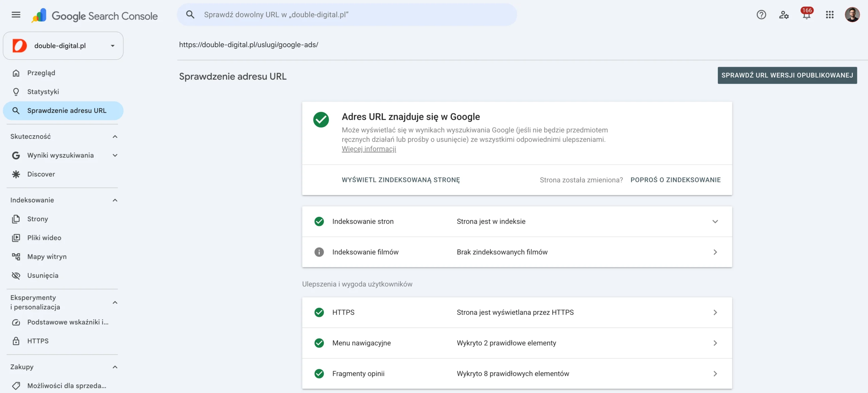Open the account profile avatar

pyautogui.click(x=852, y=15)
